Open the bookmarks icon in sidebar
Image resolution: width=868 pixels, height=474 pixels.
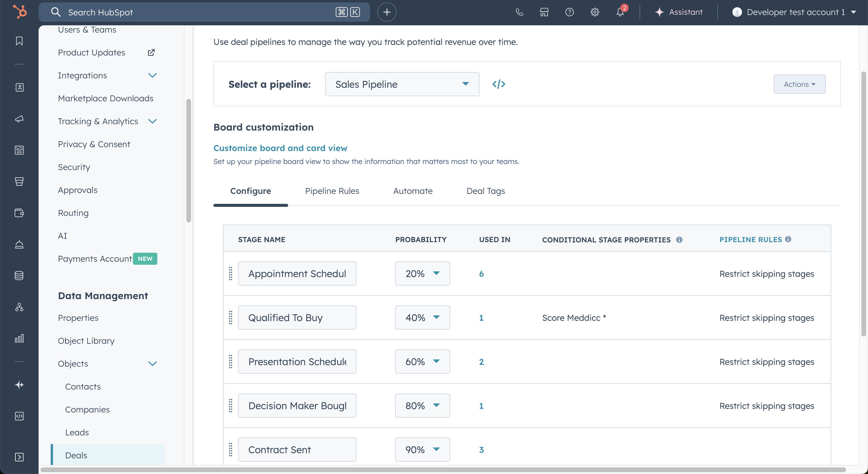click(19, 41)
